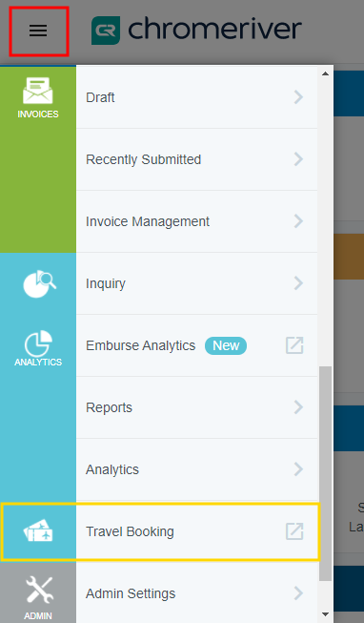Select the Analytics menu entry
Viewport: 364px width, 623px height.
[x=197, y=469]
